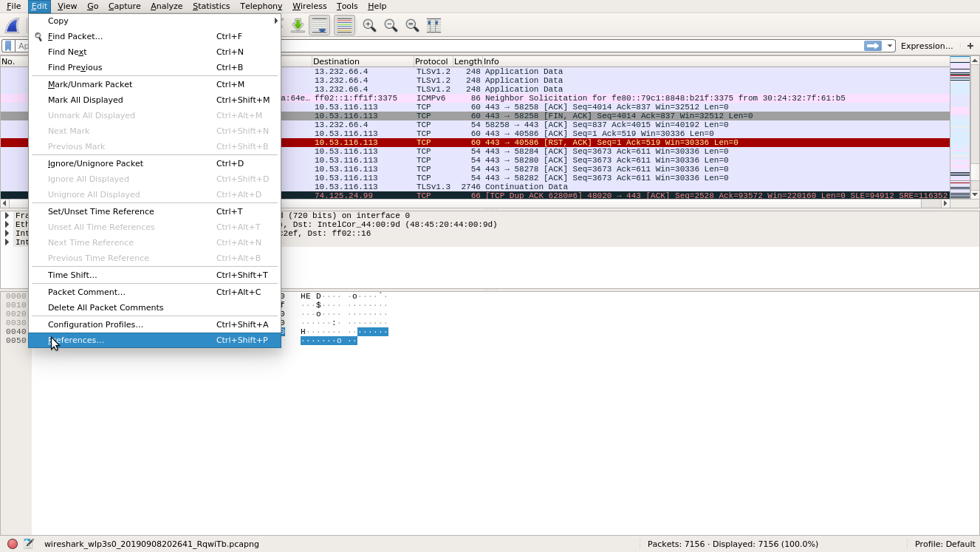This screenshot has height=552, width=980.
Task: Click the display filter bookmark icon
Action: [x=8, y=46]
